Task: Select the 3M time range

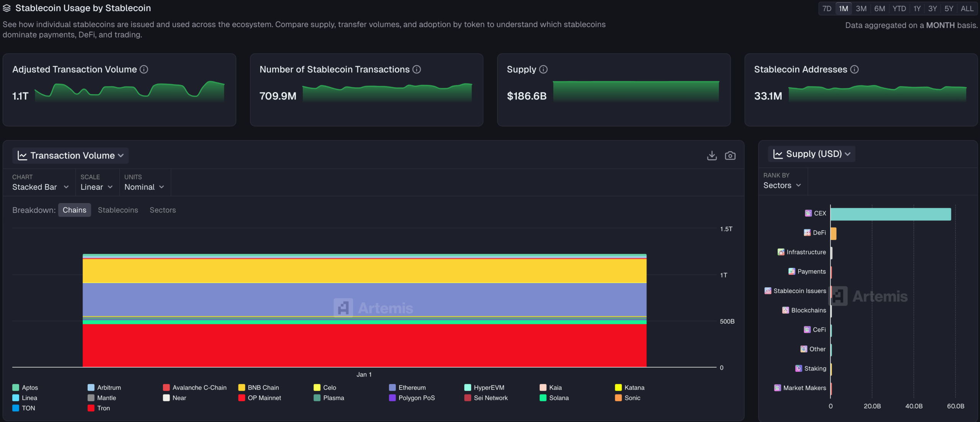Action: click(861, 8)
